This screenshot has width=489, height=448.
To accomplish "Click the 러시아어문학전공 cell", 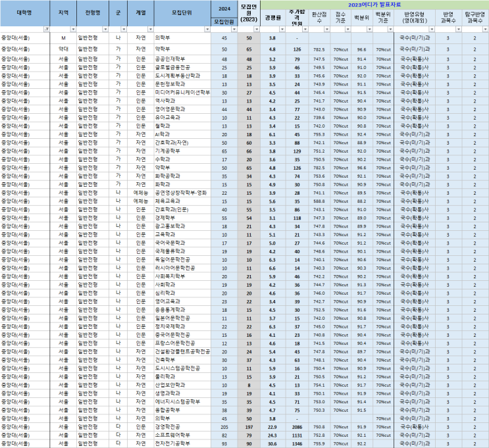I will [182, 268].
